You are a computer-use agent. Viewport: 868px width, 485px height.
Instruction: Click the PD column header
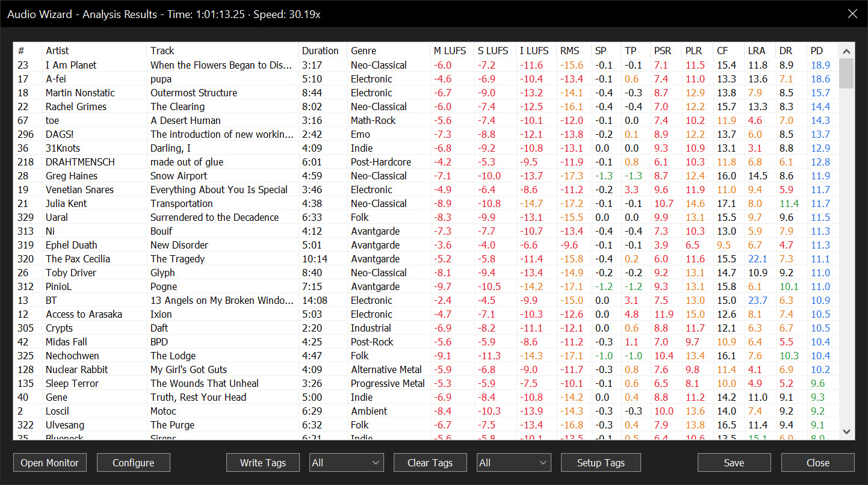[817, 51]
